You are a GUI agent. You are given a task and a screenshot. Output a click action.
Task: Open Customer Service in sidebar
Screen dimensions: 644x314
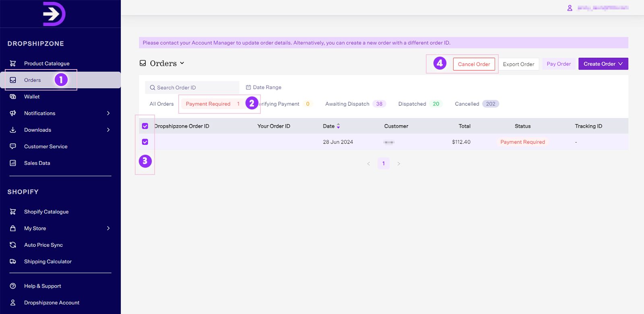click(46, 146)
